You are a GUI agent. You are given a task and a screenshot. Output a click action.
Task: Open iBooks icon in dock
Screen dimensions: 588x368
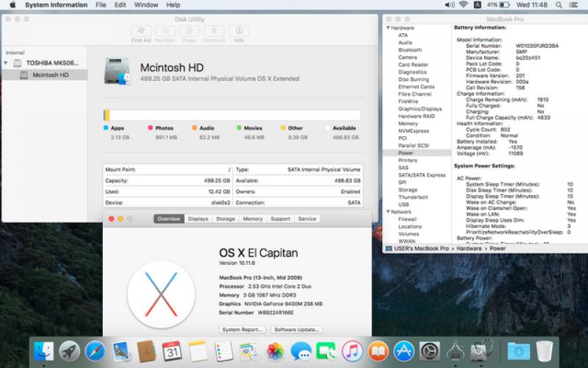pos(378,352)
